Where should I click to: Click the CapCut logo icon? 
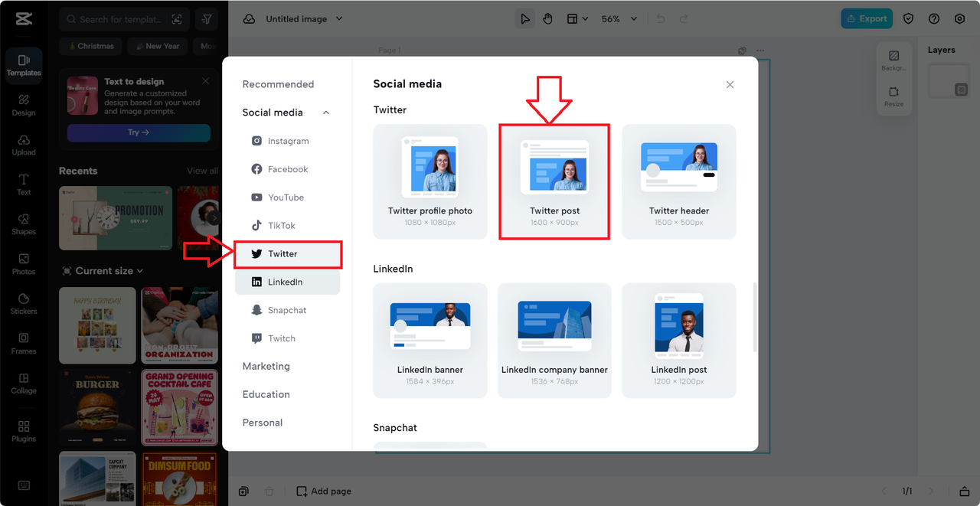point(24,19)
